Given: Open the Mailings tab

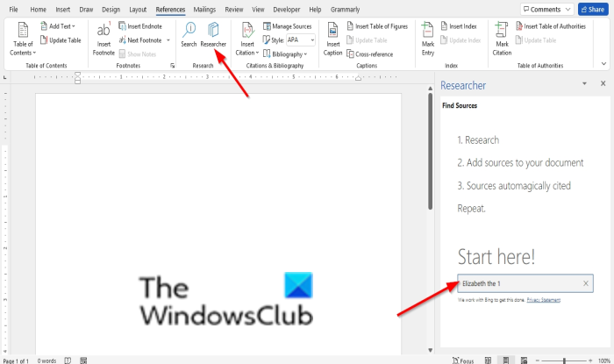Looking at the screenshot, I should point(204,10).
